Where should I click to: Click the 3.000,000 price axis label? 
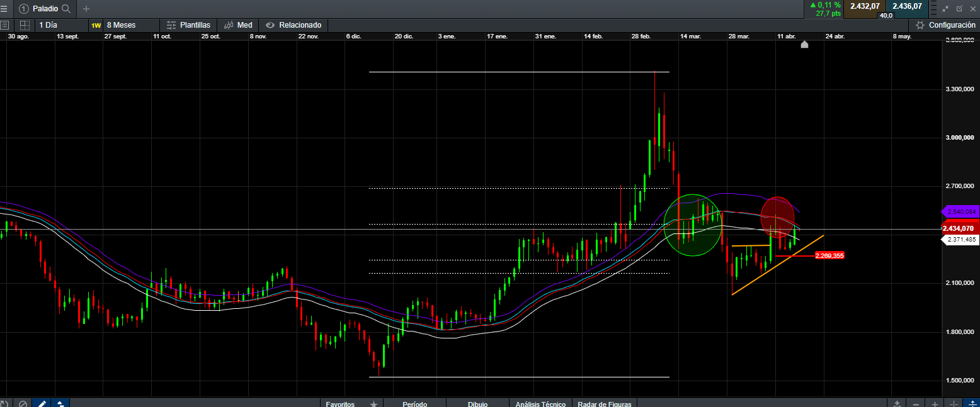pos(960,138)
